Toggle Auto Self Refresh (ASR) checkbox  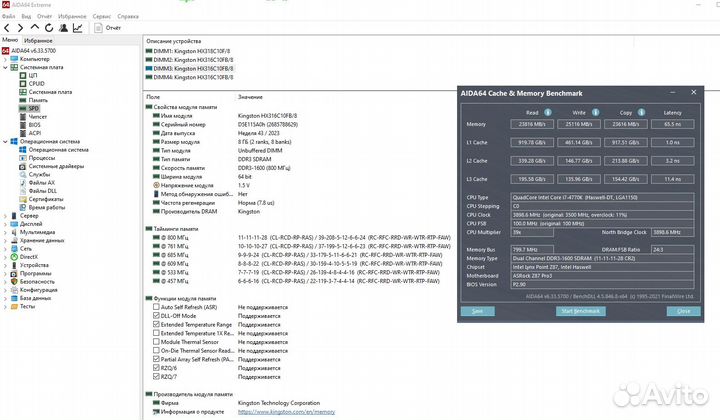click(x=156, y=307)
